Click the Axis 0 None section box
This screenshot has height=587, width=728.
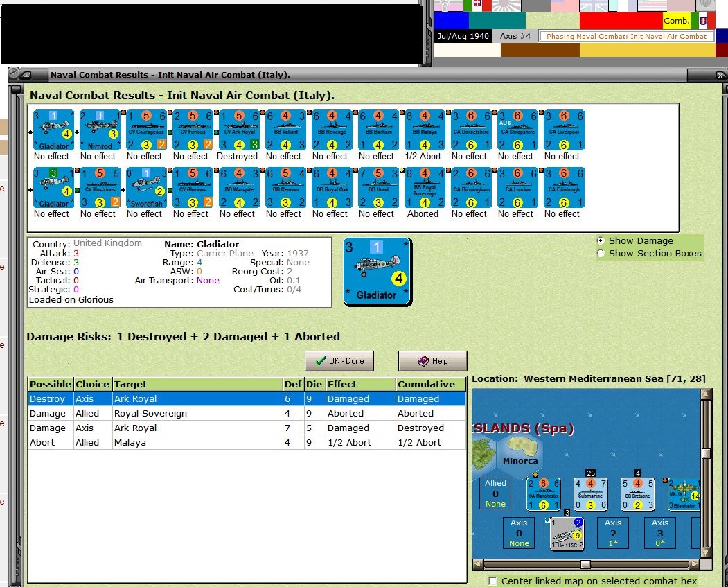coord(519,533)
